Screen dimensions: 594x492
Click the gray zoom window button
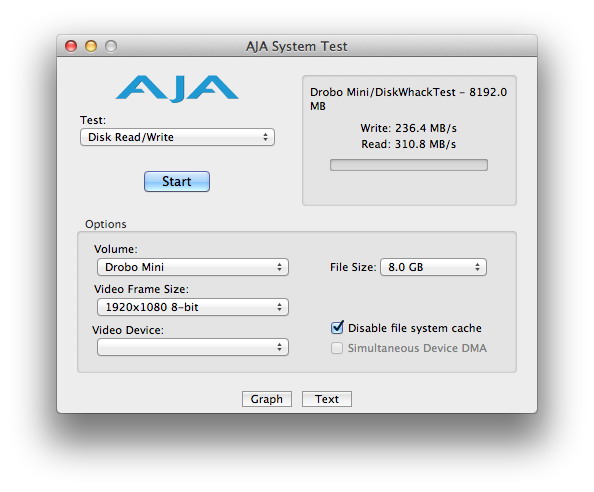click(x=111, y=46)
